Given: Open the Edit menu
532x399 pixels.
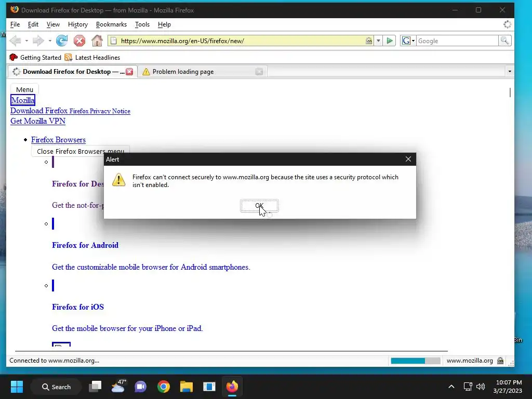Looking at the screenshot, I should coord(33,24).
